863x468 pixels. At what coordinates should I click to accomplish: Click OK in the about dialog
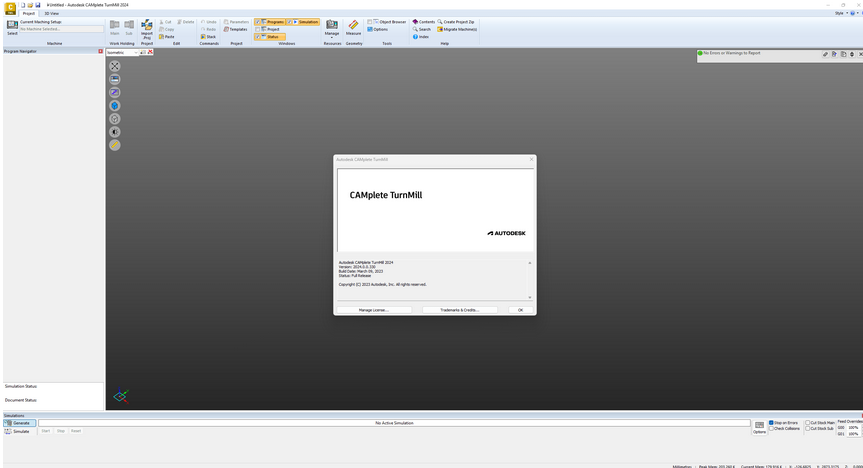[x=520, y=310]
